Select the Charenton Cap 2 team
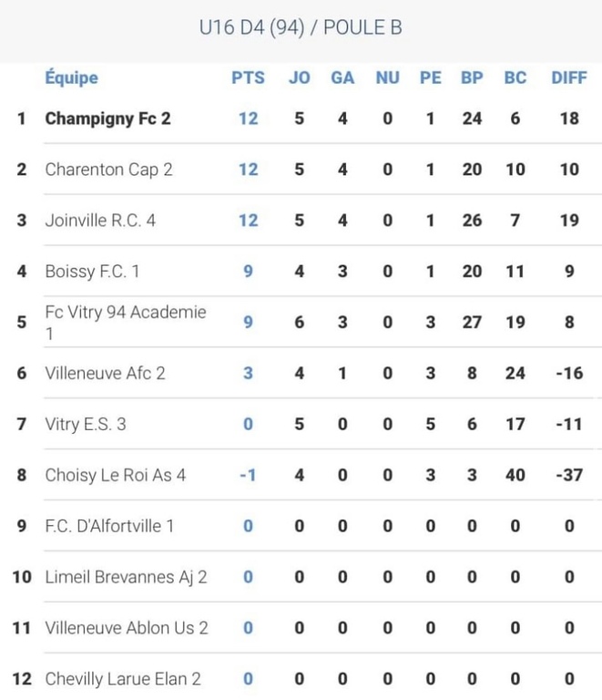 click(x=108, y=170)
